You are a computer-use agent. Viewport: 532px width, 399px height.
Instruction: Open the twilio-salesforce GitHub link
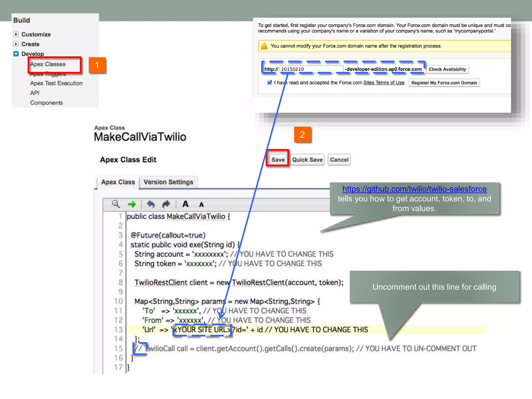pos(414,189)
